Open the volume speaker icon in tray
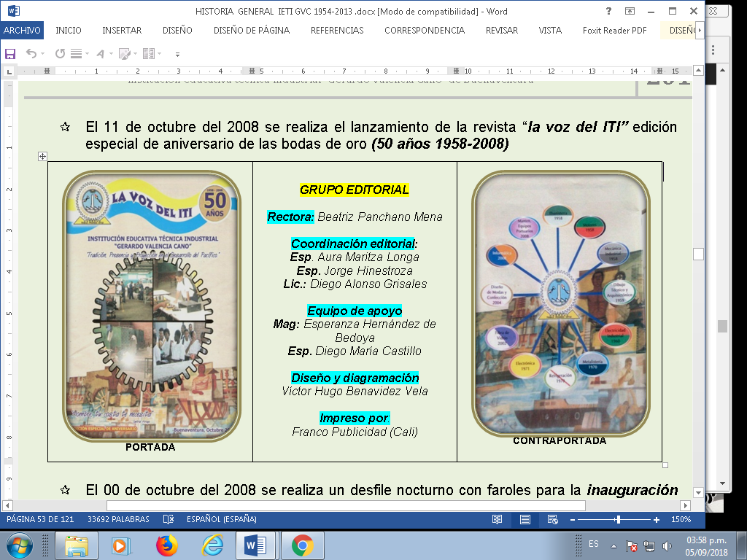 coord(667,546)
